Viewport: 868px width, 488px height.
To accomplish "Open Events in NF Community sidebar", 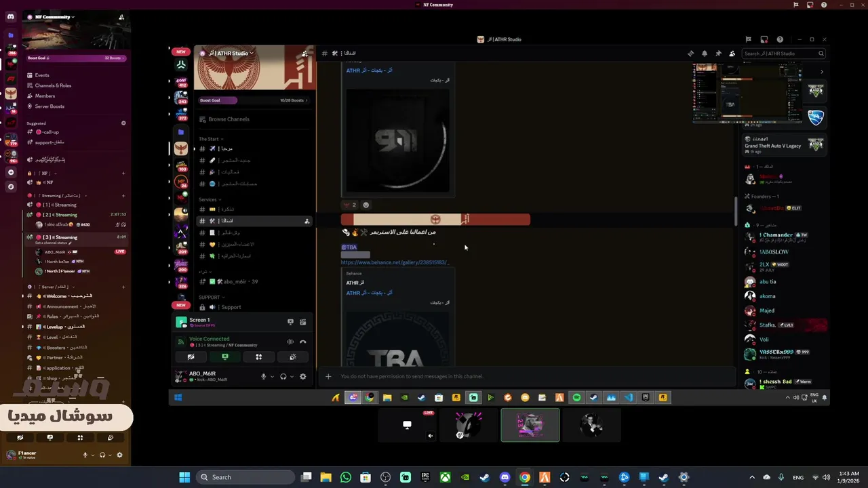I will (x=42, y=75).
